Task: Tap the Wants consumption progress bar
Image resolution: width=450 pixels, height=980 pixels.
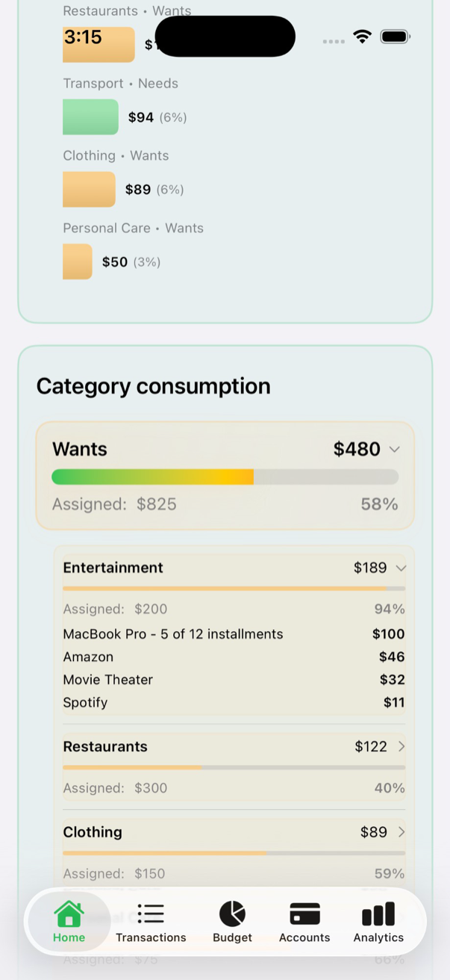Action: pos(225,477)
